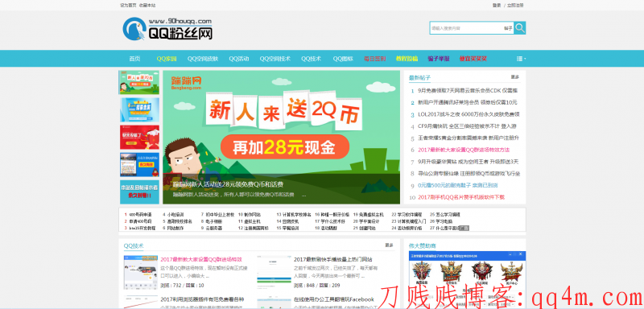This screenshot has width=644, height=309.
Task: Click the 小吃培训 link
Action: coord(175,215)
